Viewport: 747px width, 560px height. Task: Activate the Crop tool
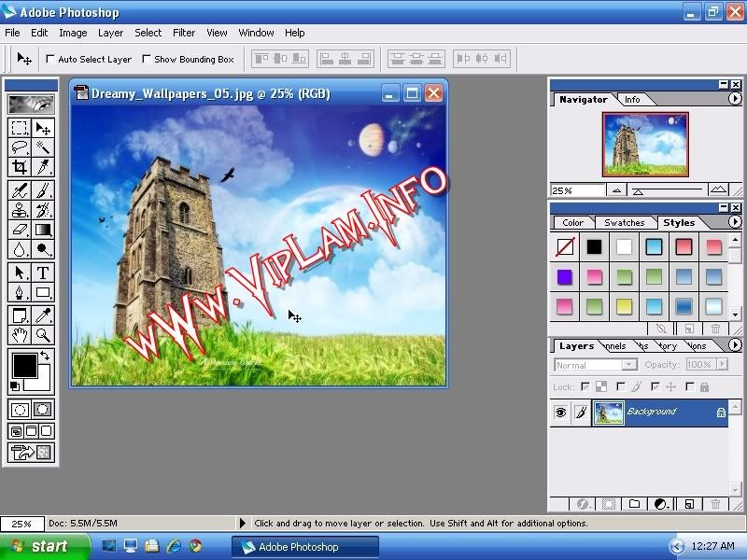click(20, 167)
